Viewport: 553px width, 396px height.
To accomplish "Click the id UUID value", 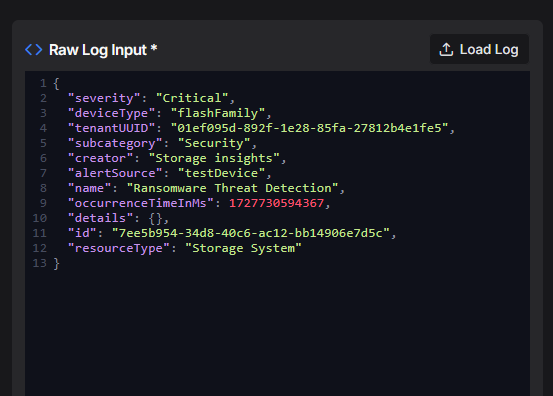I will click(x=251, y=233).
